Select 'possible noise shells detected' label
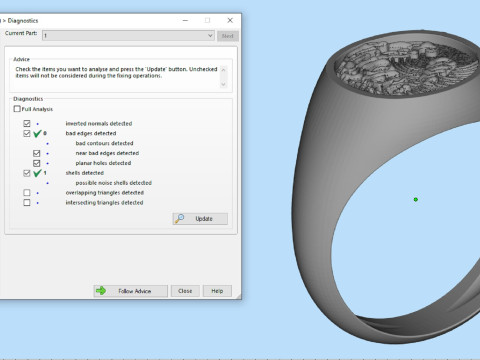 (x=114, y=183)
